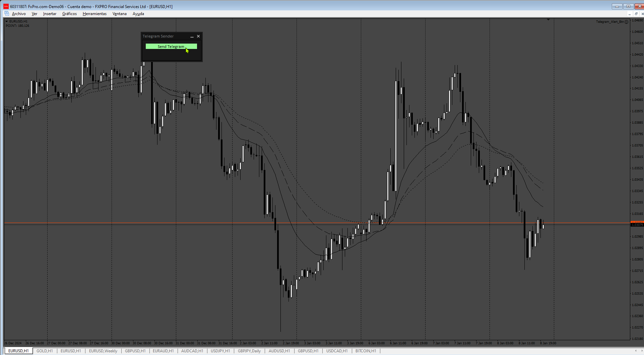This screenshot has height=355, width=644.
Task: Click the chart window icon beside Archivo
Action: [7, 14]
